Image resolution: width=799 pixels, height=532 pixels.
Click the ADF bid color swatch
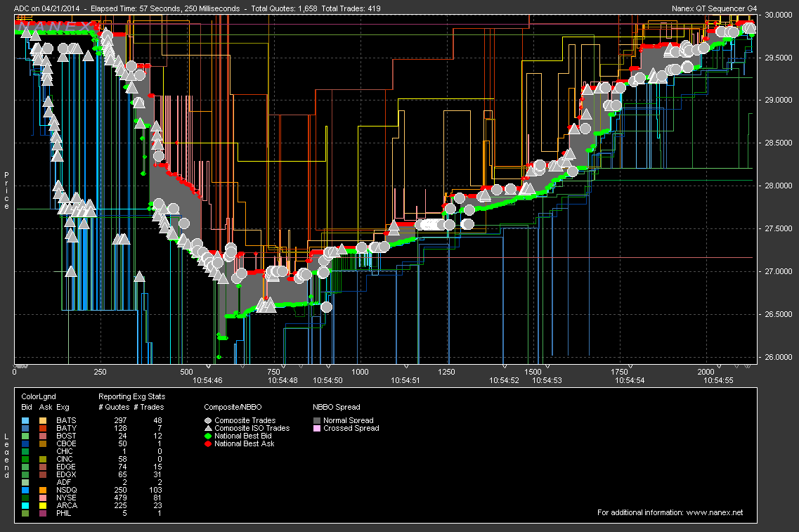[x=25, y=482]
